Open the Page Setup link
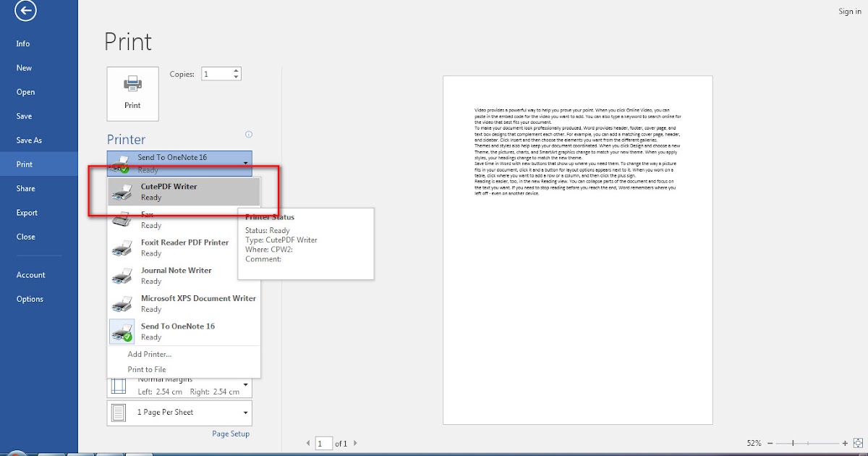868x456 pixels. coord(231,434)
